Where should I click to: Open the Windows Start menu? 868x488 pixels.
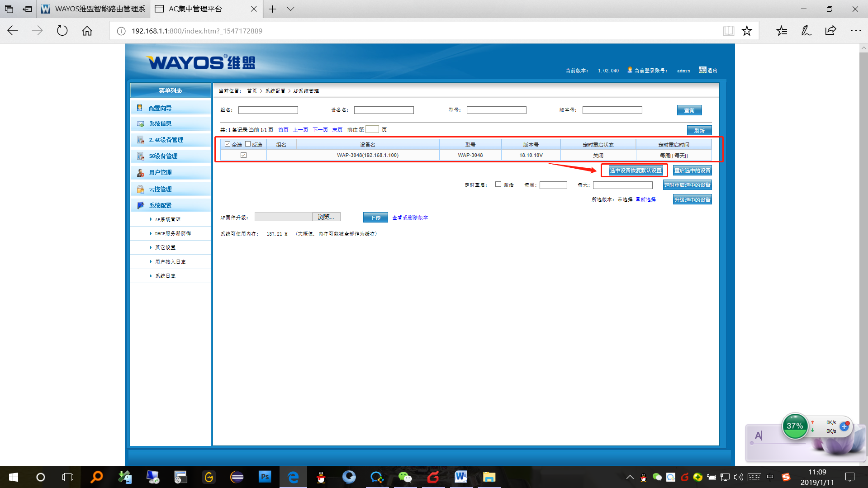[14, 477]
